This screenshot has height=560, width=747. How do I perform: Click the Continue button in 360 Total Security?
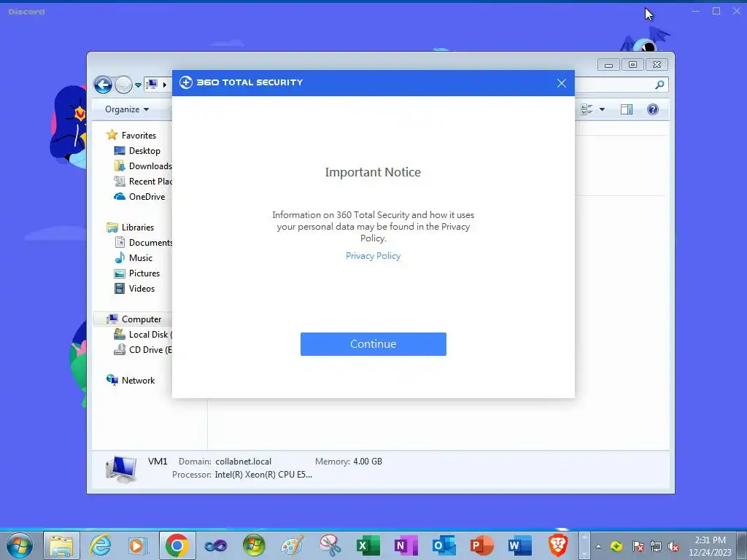[373, 344]
